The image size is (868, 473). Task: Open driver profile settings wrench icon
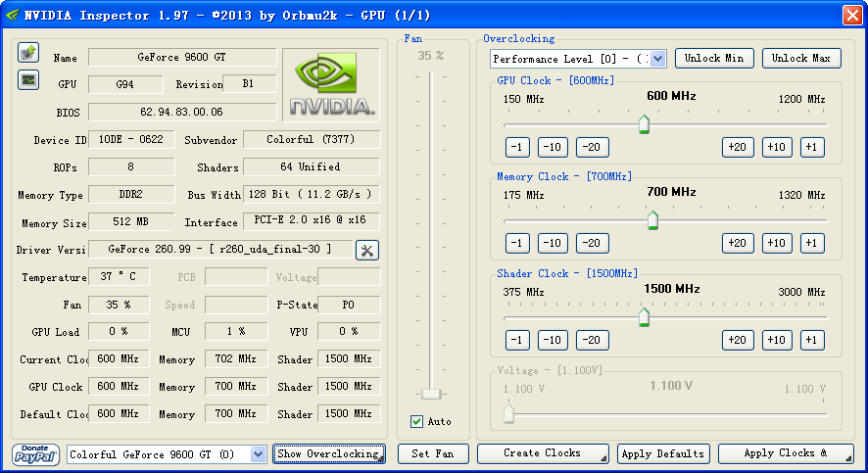[x=367, y=250]
